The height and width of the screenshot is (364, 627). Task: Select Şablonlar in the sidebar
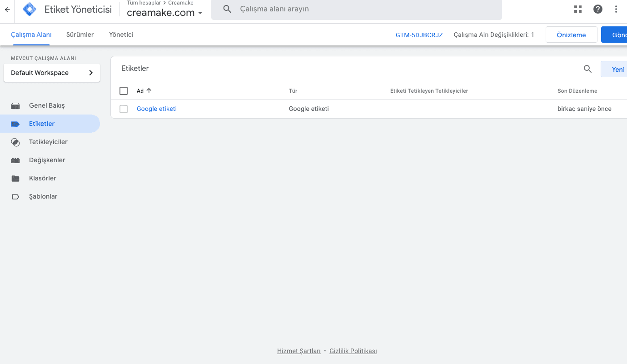[43, 196]
